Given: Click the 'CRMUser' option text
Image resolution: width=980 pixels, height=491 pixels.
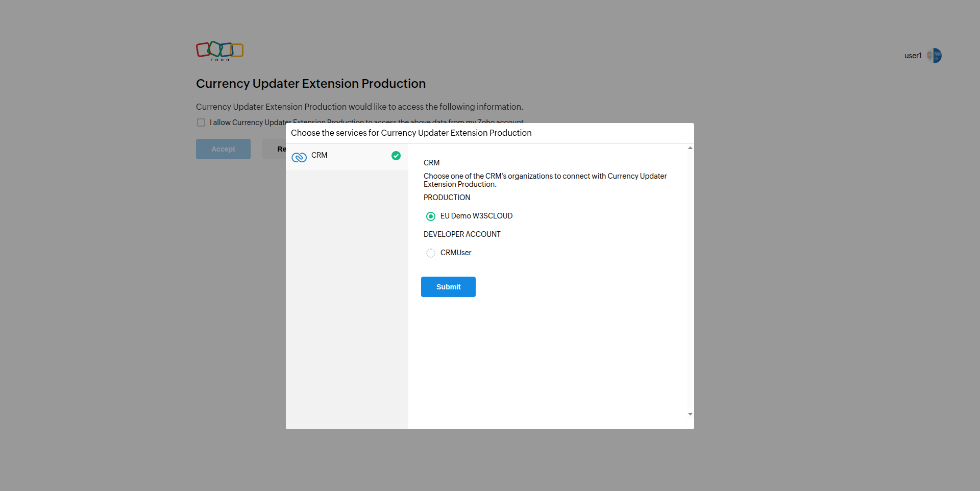Looking at the screenshot, I should pyautogui.click(x=456, y=253).
